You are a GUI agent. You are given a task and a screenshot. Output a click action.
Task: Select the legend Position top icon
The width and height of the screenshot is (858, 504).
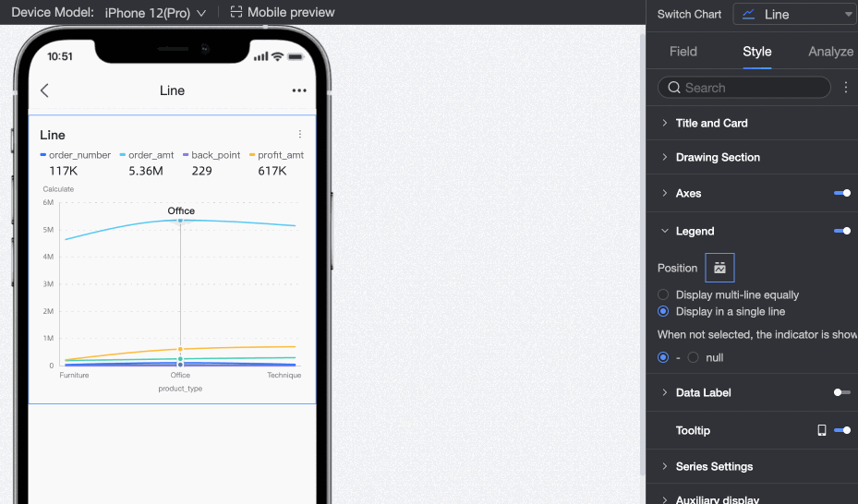tap(719, 268)
